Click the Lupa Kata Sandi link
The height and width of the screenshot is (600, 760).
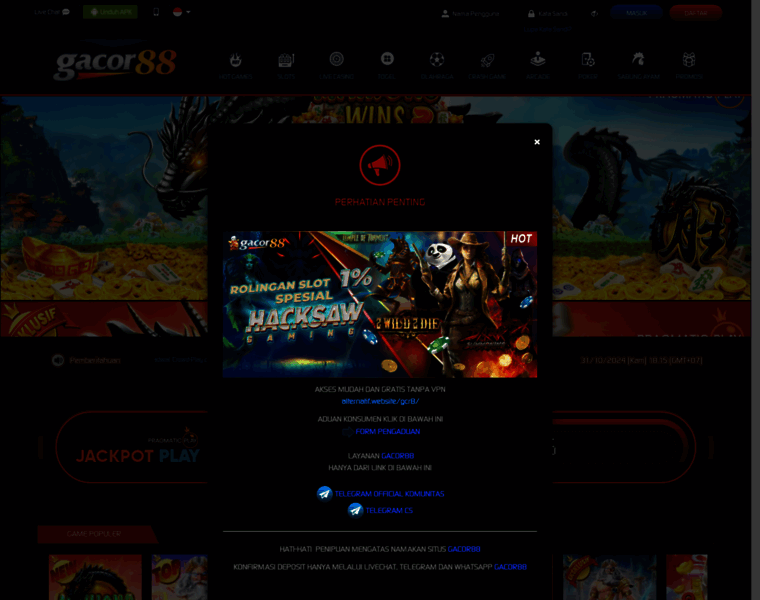tap(547, 29)
